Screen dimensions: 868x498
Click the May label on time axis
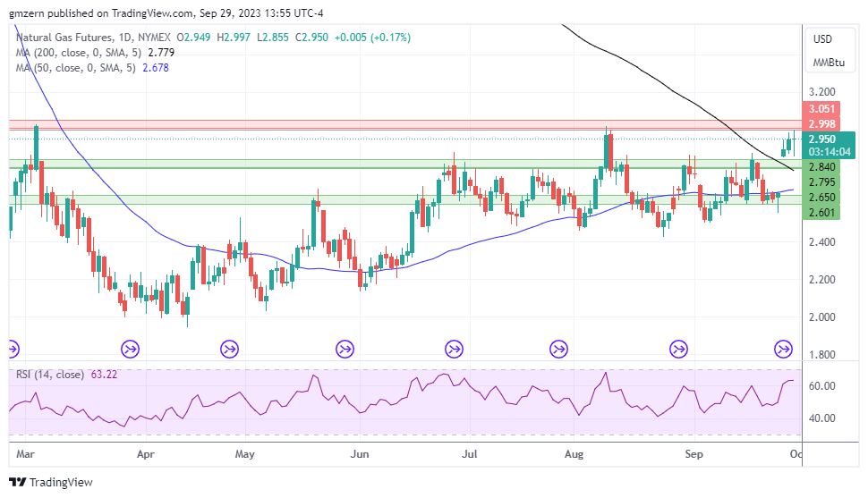tap(244, 454)
